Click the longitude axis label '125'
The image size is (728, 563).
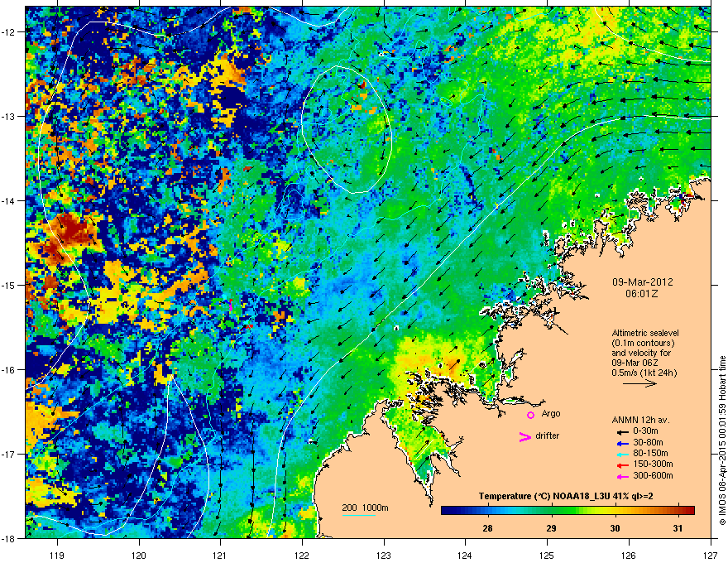coord(547,555)
